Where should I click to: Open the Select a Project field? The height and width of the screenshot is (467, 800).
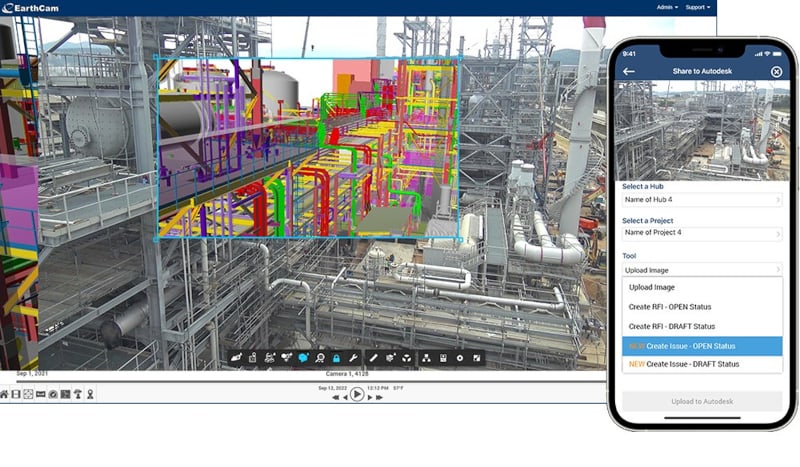(702, 233)
